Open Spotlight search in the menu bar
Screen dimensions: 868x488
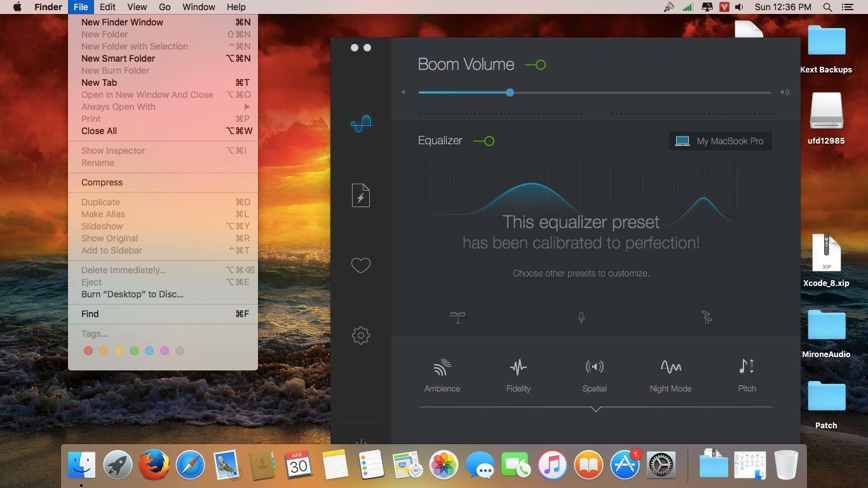tap(827, 7)
